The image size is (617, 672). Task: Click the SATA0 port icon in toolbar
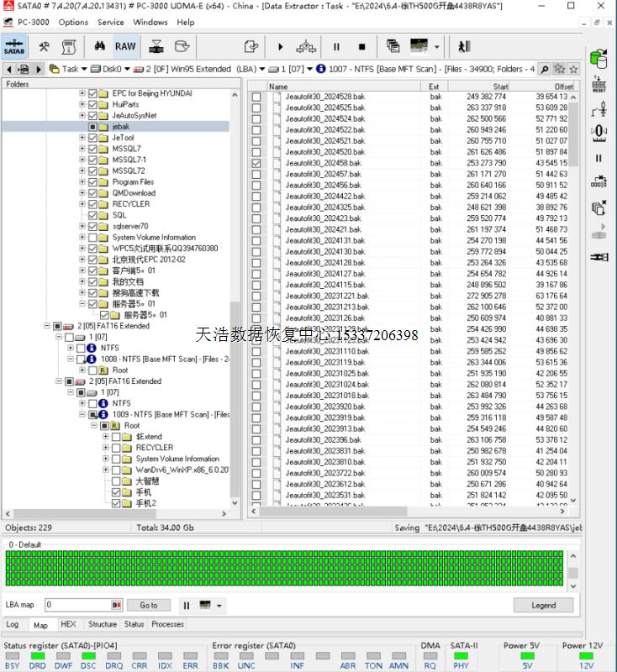(13, 47)
